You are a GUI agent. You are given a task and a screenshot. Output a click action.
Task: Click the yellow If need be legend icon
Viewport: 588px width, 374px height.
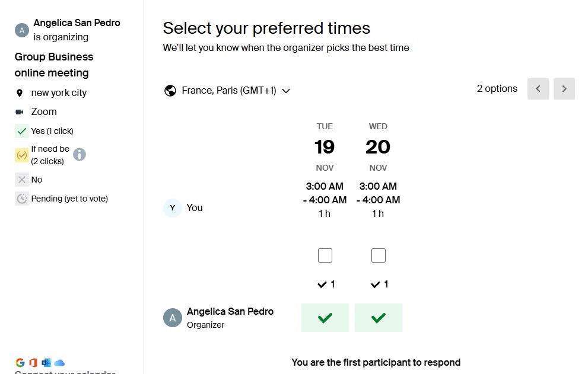pyautogui.click(x=22, y=155)
